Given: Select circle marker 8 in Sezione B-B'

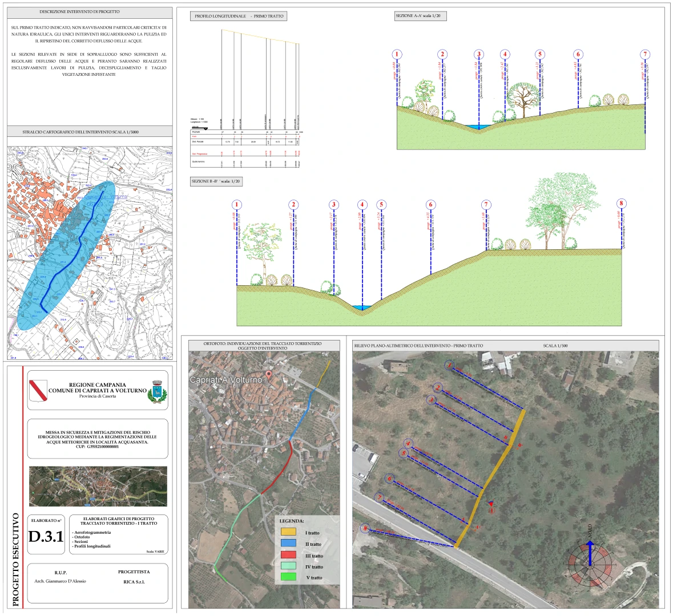Looking at the screenshot, I should tap(622, 204).
